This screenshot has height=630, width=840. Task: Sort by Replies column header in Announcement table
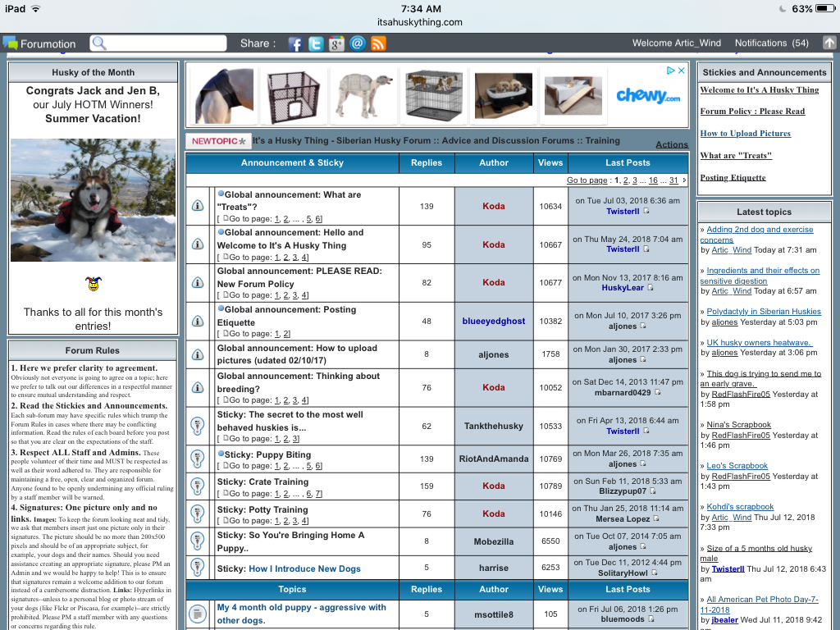[427, 163]
